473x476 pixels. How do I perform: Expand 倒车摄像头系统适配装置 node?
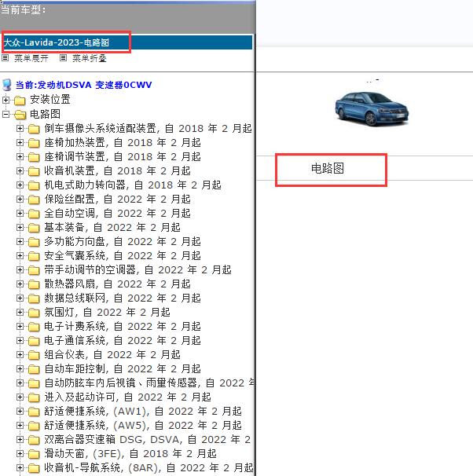point(20,128)
